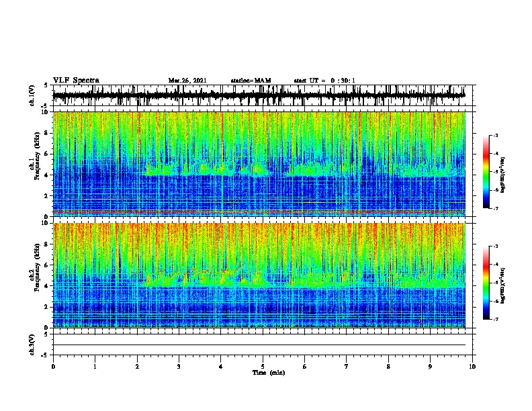Click the "-5" tick on ch.1(V) waveform axis
The image size is (532, 411).
(46, 106)
